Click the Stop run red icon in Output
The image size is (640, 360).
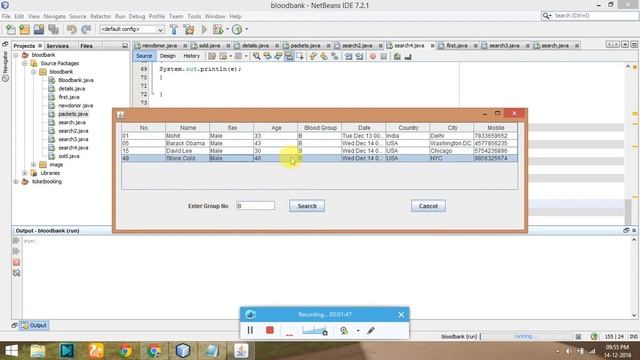[16, 262]
